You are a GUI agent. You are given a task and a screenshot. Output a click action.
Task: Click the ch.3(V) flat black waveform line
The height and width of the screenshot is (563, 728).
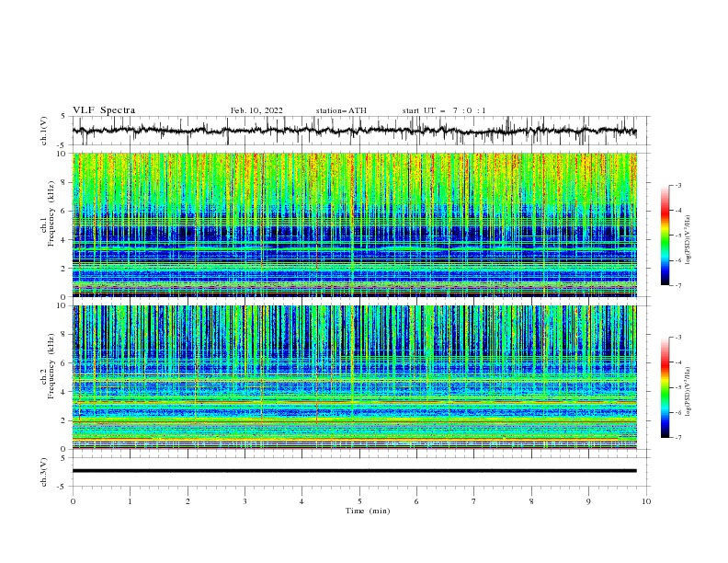pos(355,471)
